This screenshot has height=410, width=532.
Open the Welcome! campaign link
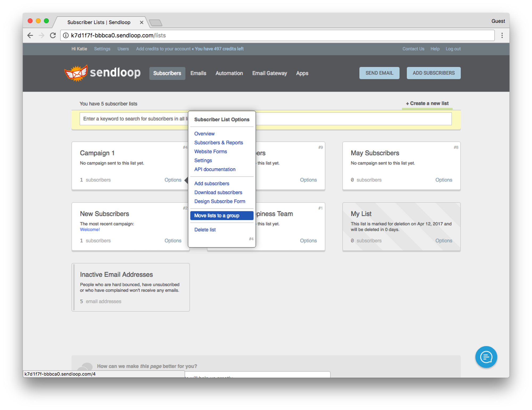(x=90, y=230)
